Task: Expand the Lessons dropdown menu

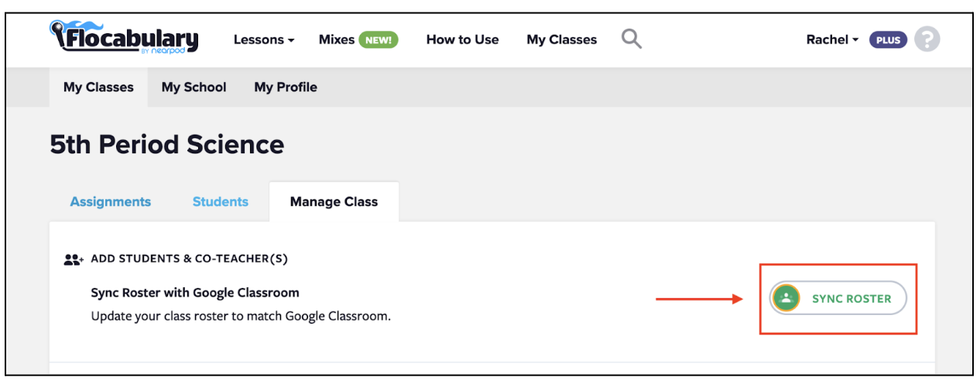Action: click(264, 39)
